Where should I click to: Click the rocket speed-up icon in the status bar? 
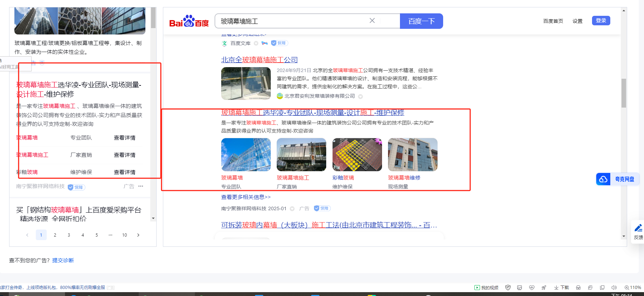click(x=544, y=288)
